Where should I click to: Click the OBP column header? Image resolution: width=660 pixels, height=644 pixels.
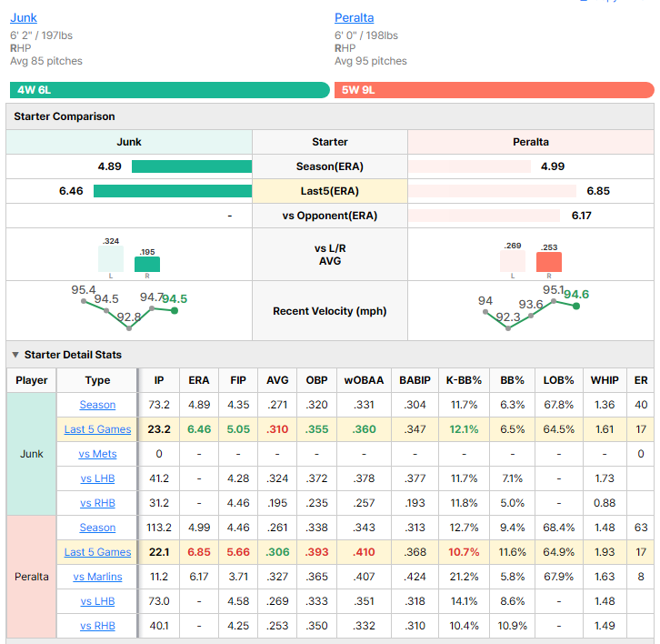[x=316, y=380]
